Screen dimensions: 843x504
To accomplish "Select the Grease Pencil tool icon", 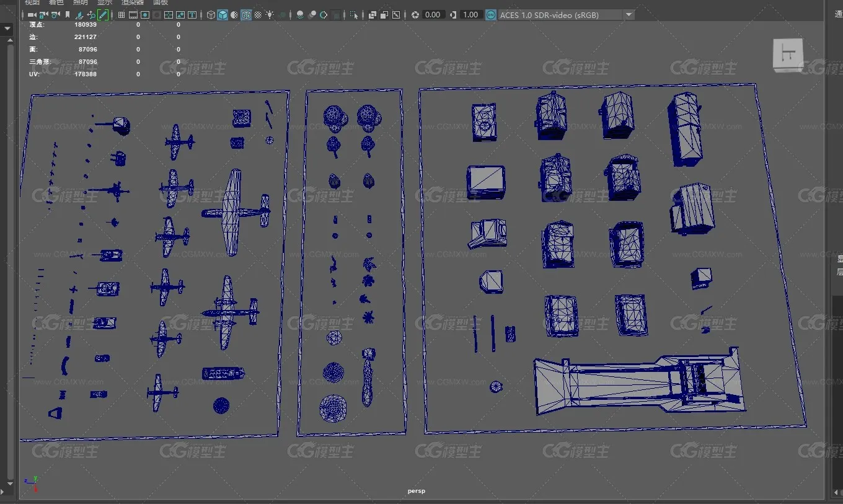I will [x=103, y=15].
